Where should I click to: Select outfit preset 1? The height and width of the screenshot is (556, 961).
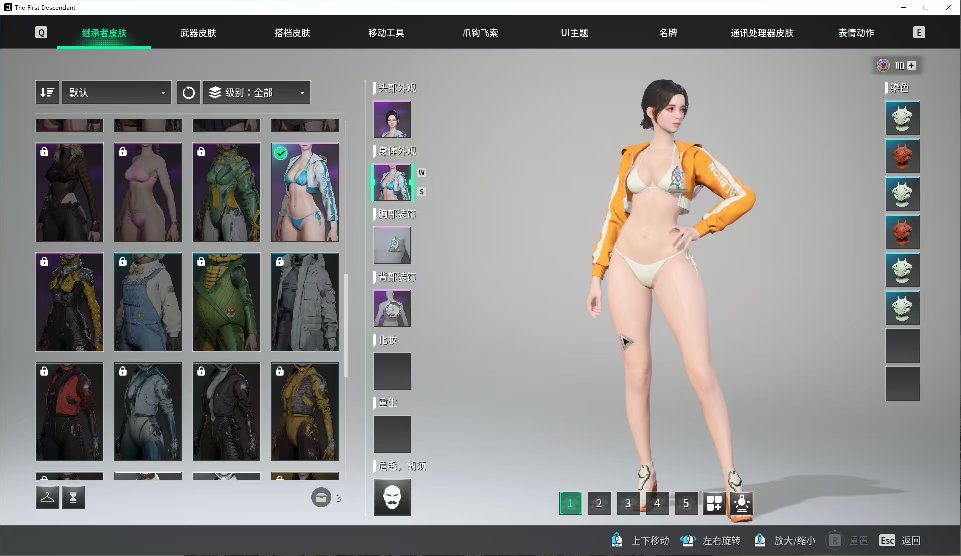[x=570, y=503]
